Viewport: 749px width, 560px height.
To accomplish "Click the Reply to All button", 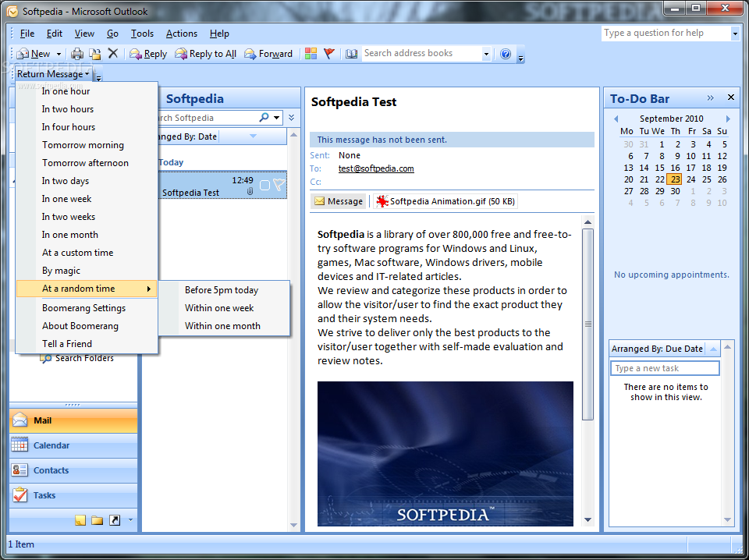I will (x=205, y=54).
